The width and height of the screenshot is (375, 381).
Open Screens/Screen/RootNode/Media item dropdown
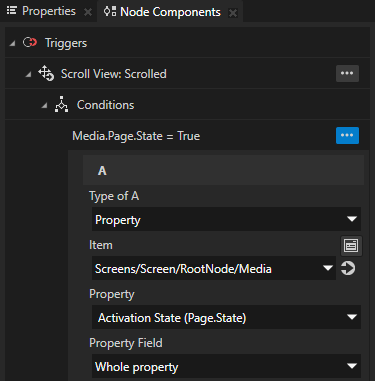214,268
